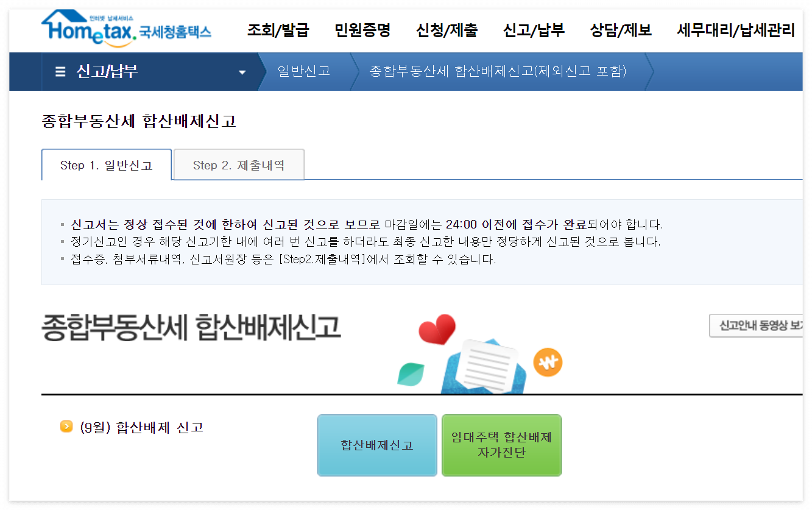Image resolution: width=812 pixels, height=510 pixels.
Task: Open the hamburger menu in the blue bar
Action: point(60,71)
